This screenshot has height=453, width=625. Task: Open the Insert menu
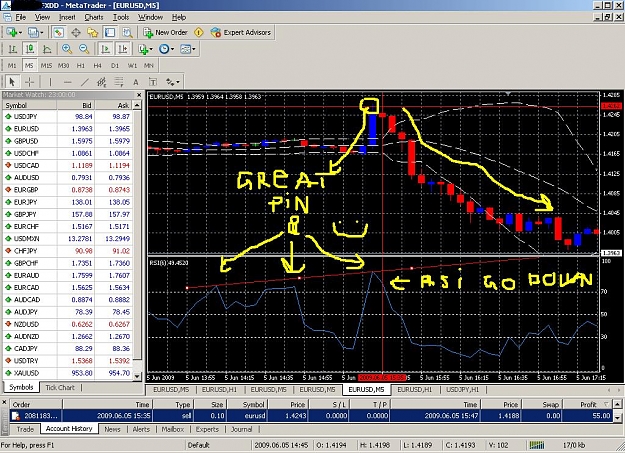click(67, 17)
